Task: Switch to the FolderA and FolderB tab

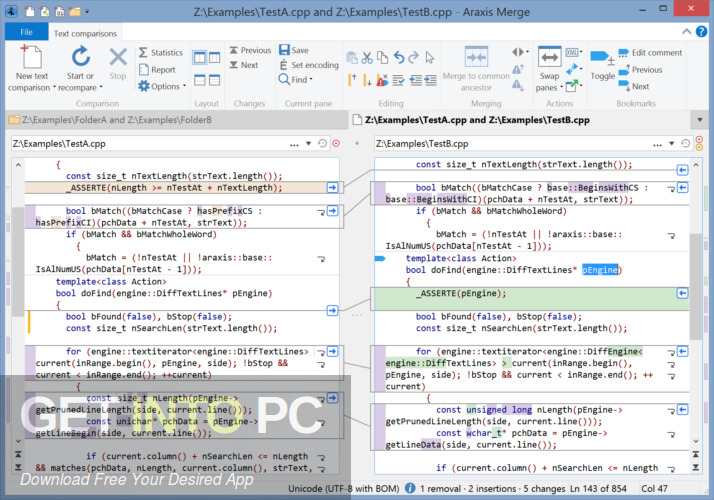Action: point(176,120)
